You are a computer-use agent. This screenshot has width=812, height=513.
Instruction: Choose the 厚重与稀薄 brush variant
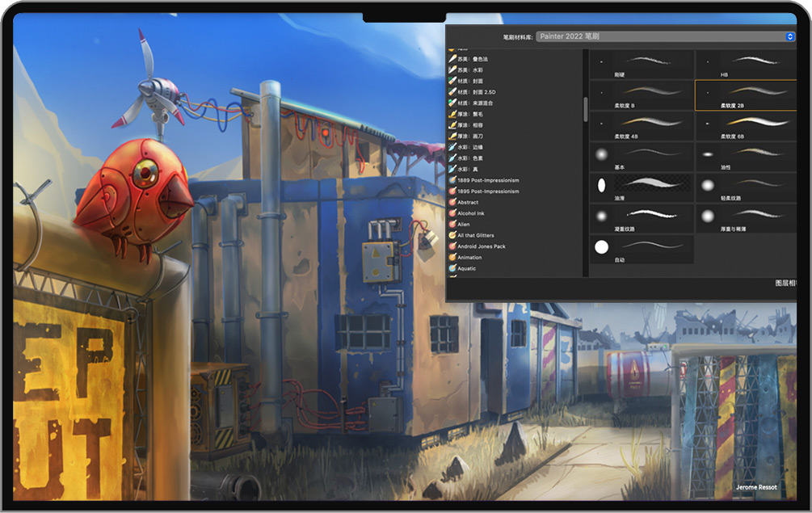[745, 218]
